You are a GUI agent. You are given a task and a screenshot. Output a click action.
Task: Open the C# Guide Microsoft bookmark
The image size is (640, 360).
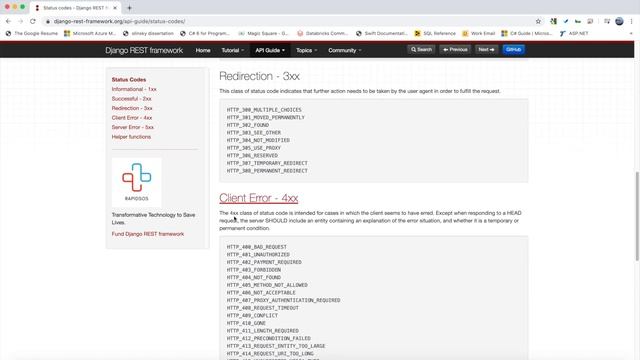click(527, 33)
